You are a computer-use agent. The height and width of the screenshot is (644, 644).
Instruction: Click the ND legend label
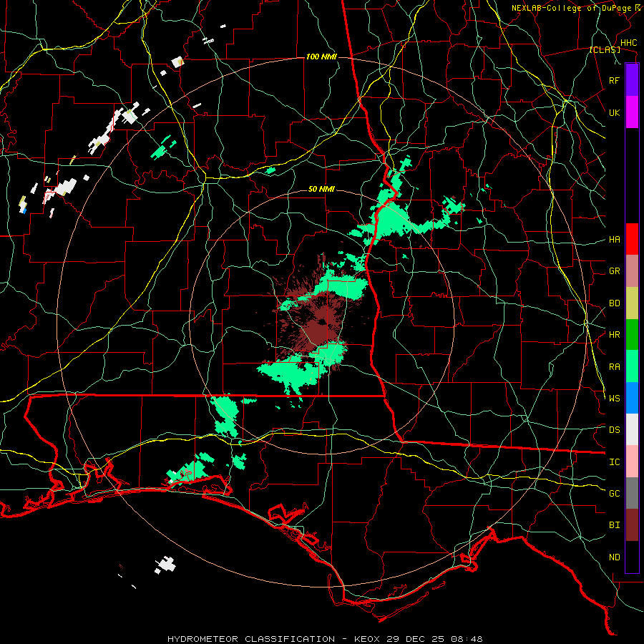click(x=615, y=557)
